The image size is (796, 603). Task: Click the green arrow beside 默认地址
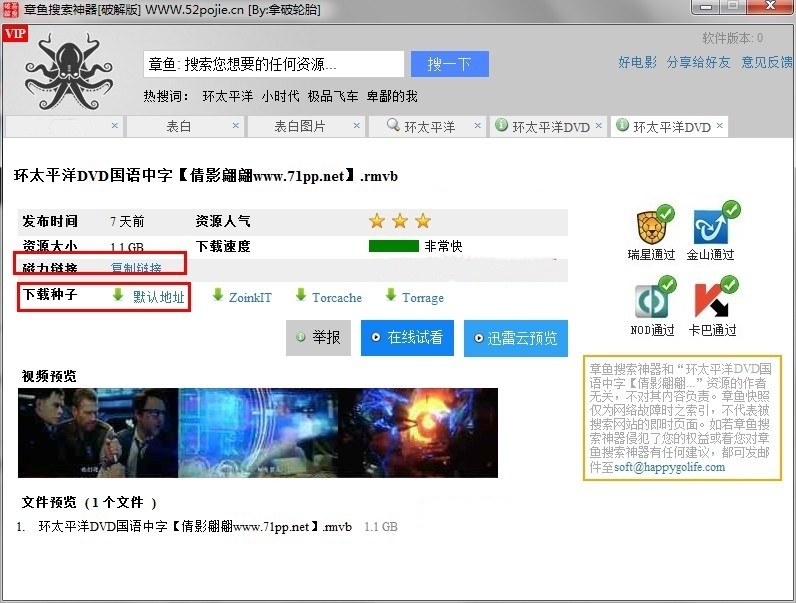(x=118, y=294)
